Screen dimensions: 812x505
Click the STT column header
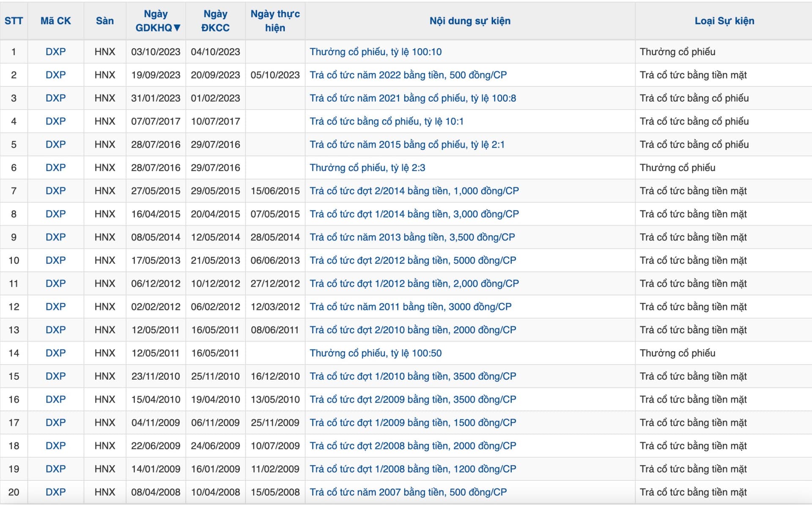[x=14, y=21]
